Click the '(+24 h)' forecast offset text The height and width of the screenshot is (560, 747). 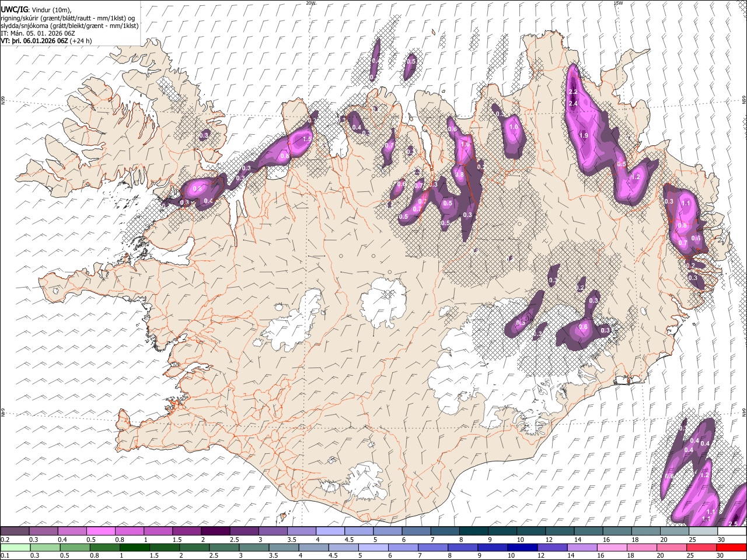click(81, 41)
